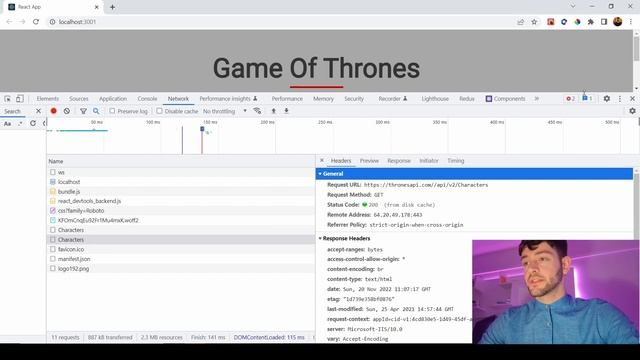The height and width of the screenshot is (360, 640).
Task: Show the Preview tab of request
Action: [x=369, y=161]
